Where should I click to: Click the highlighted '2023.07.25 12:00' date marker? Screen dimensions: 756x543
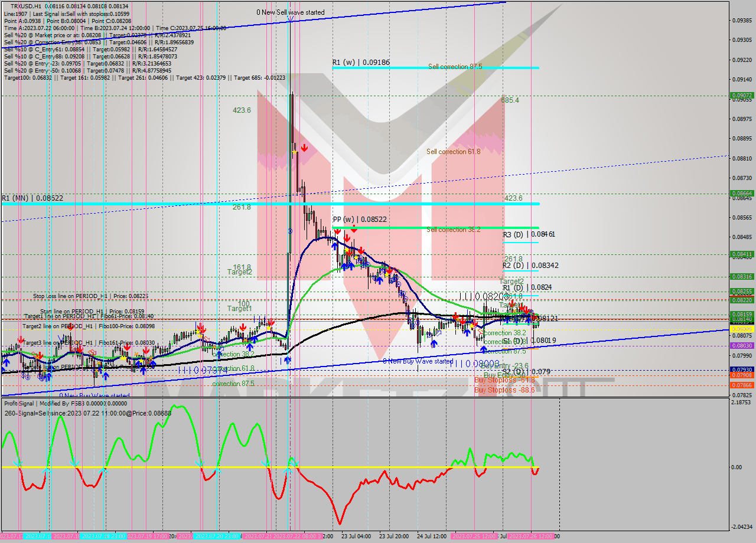coord(474,536)
